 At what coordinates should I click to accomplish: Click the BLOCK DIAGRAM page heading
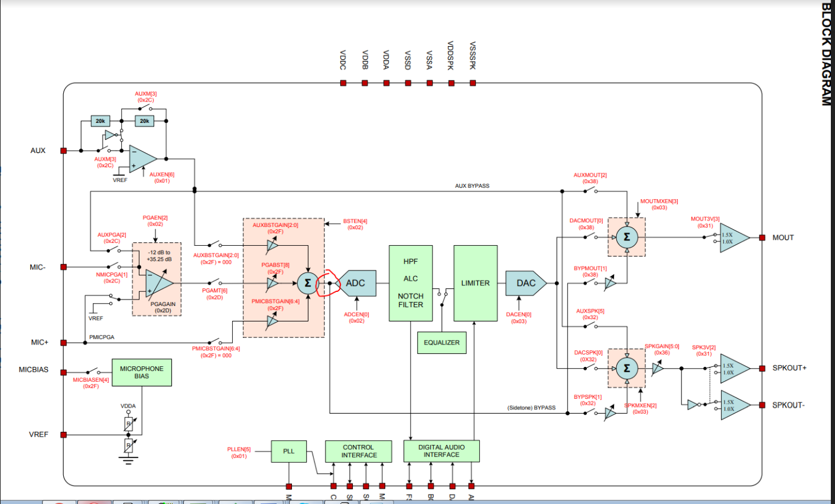[827, 54]
